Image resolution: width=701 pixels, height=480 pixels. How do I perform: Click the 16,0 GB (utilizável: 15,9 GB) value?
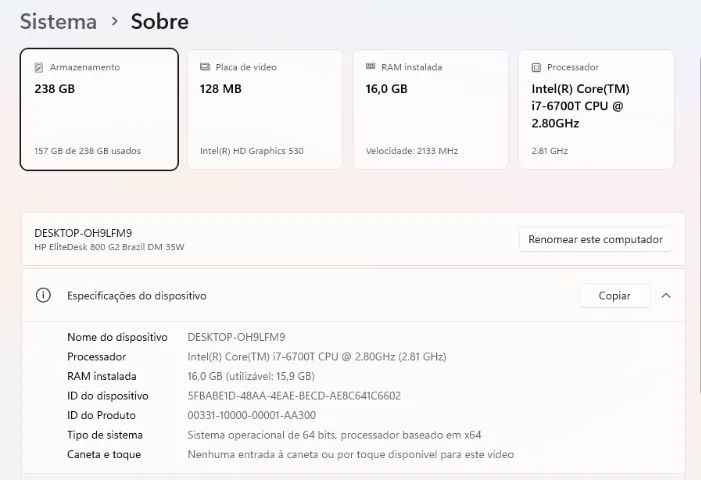point(251,376)
